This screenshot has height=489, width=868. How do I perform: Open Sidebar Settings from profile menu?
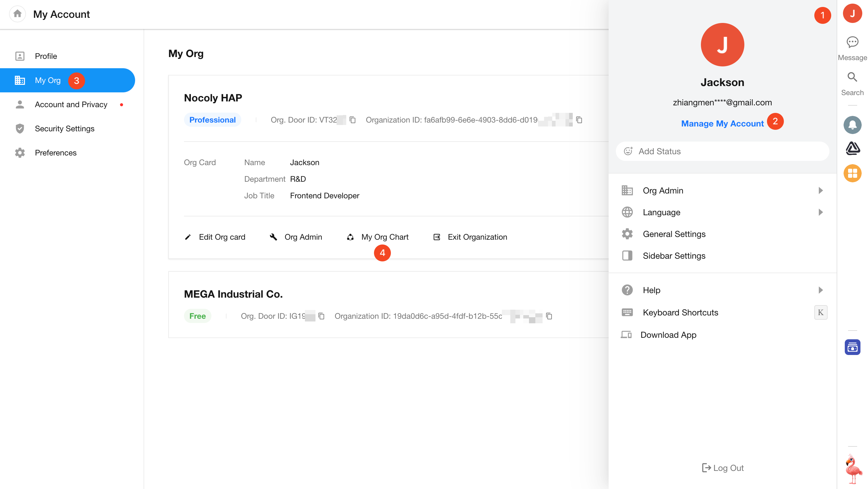click(x=674, y=256)
